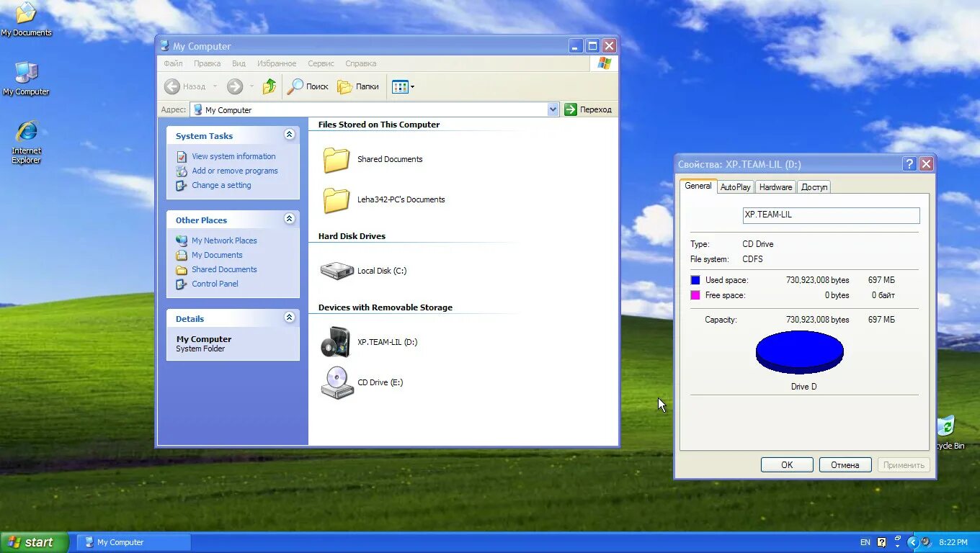The image size is (980, 553).
Task: Click the My Network Places icon
Action: tap(182, 240)
